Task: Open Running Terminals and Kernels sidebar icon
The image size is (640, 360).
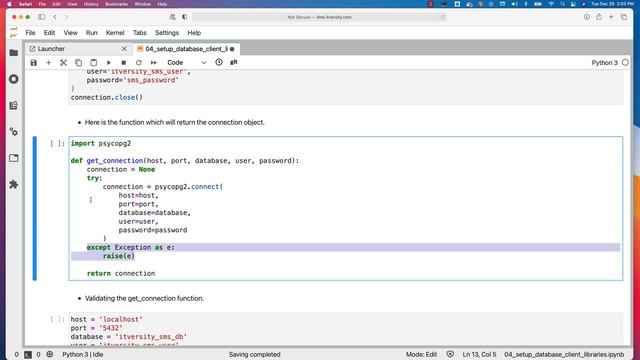Action: [x=13, y=79]
